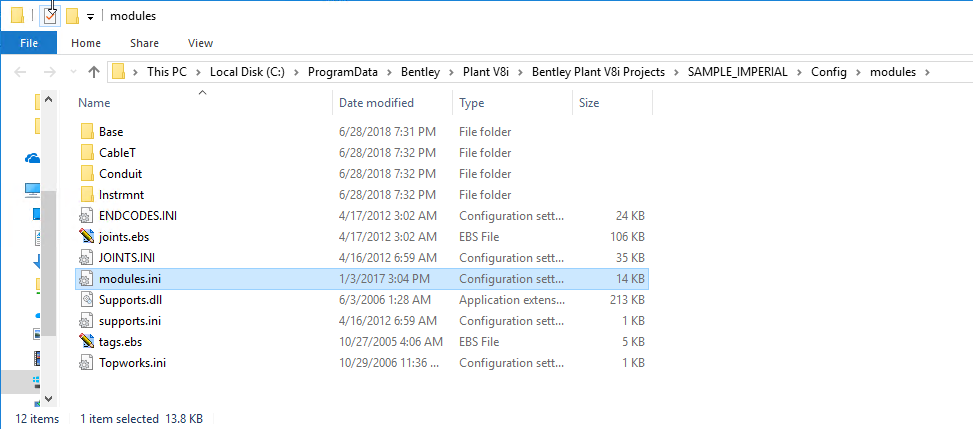Open the File menu tab
This screenshot has height=429, width=973.
coord(29,43)
